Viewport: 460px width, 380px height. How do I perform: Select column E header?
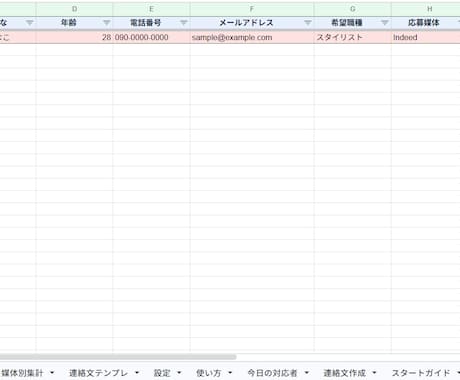(x=151, y=9)
